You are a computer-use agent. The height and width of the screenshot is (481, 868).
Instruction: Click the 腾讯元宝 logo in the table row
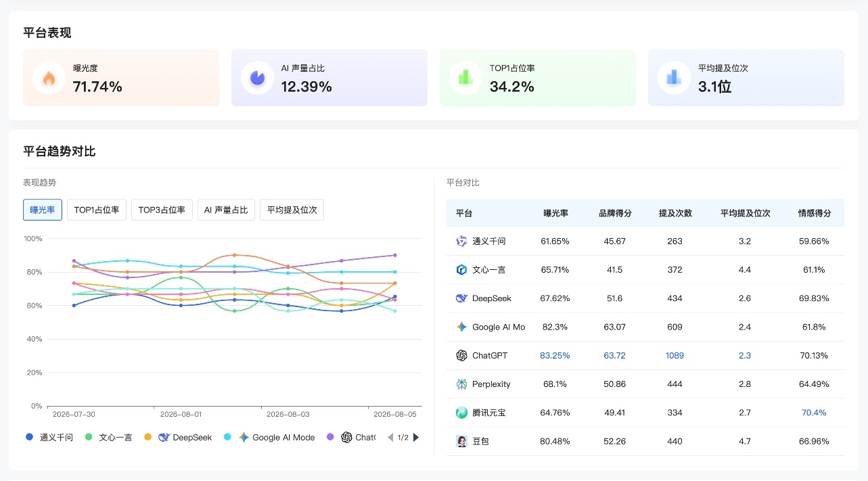461,413
